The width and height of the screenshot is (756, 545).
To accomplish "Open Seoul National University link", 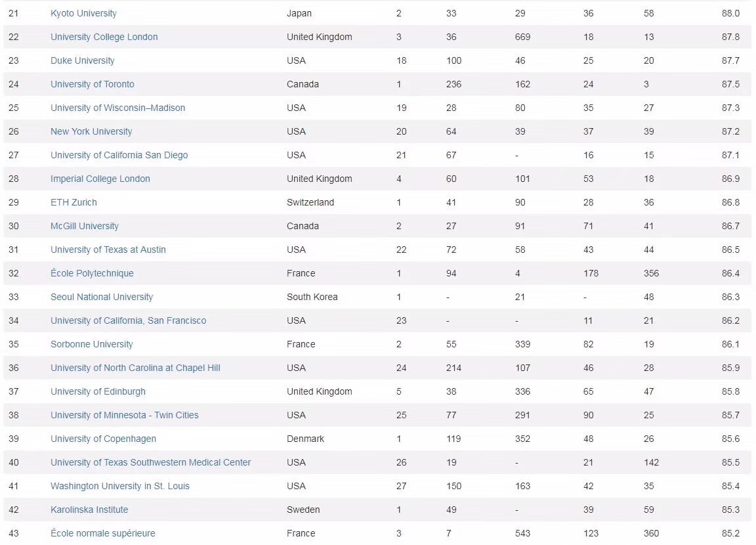I will tap(102, 297).
